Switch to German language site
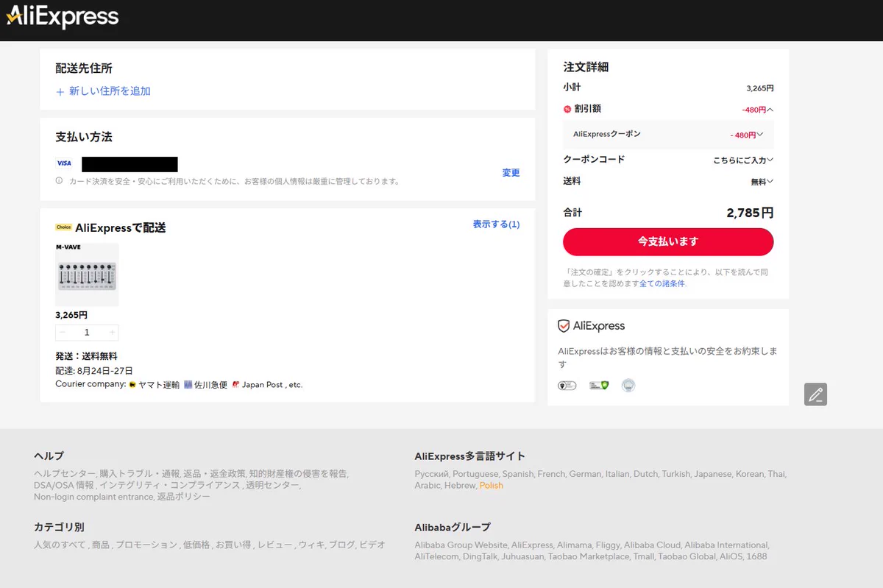The height and width of the screenshot is (588, 883). (x=584, y=475)
